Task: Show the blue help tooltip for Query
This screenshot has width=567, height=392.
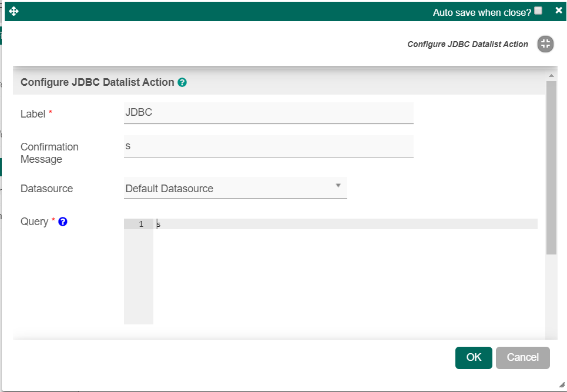Action: point(63,222)
